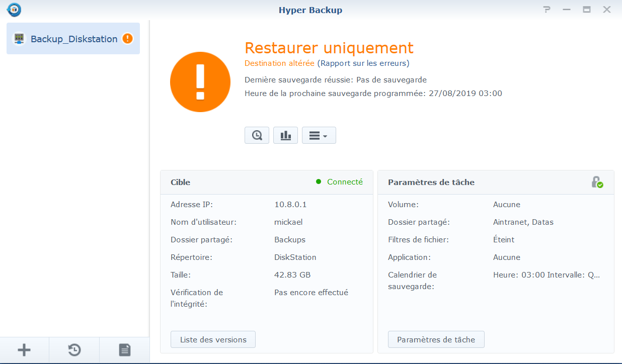Click the size value 42.83 GB

(292, 275)
